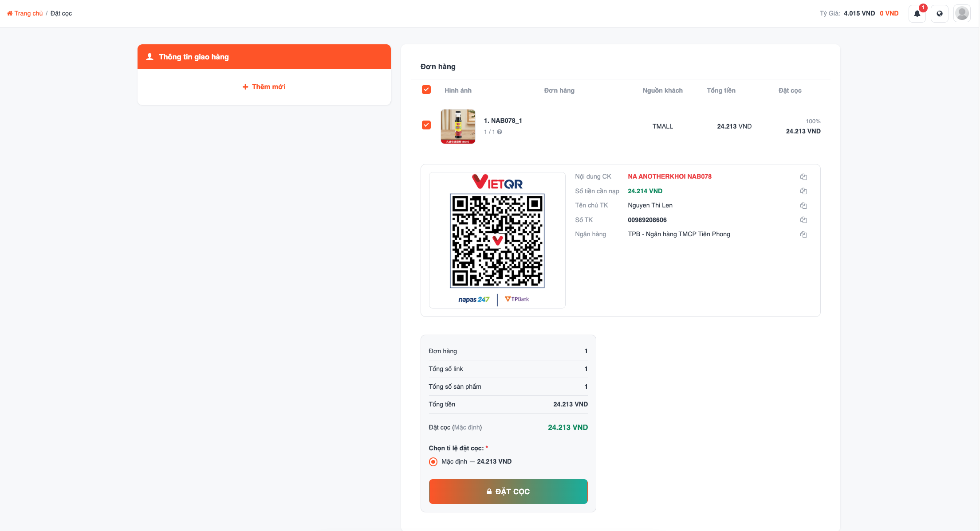Click the help icon next to 1 / 1
Viewport: 980px width, 531px height.
point(500,132)
